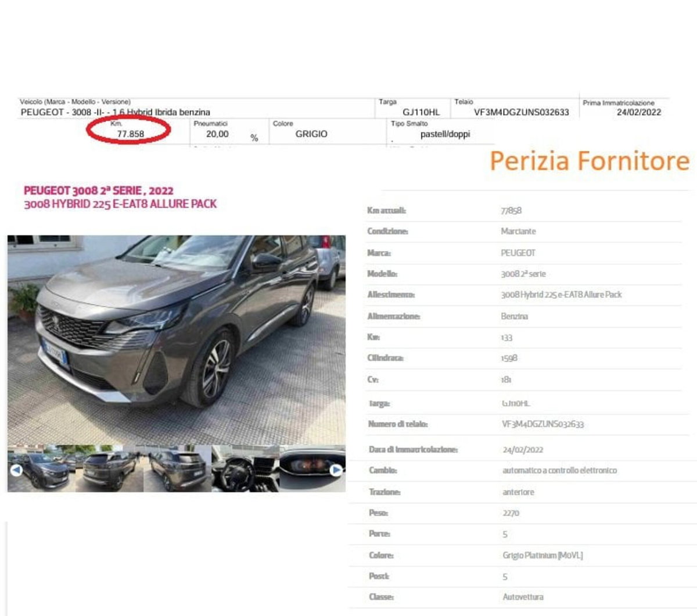Click the Cv value '181'
Image resolution: width=697 pixels, height=616 pixels.
pyautogui.click(x=506, y=379)
